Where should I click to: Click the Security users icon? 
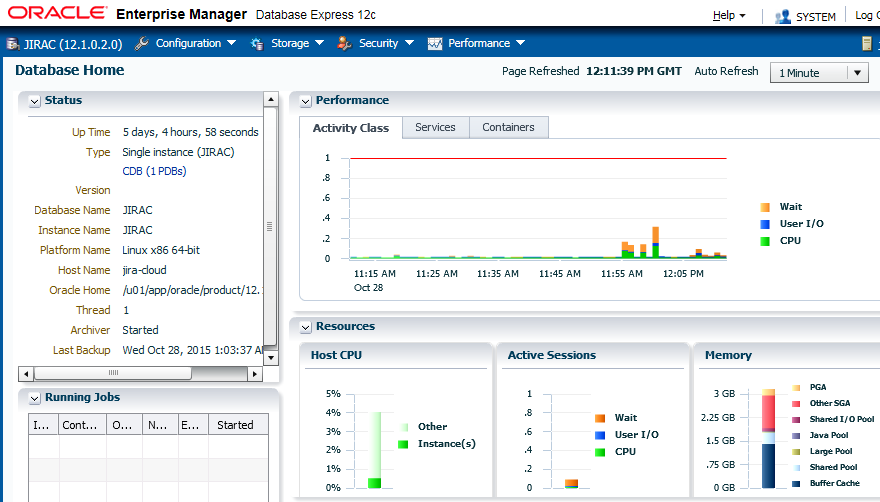coord(344,43)
